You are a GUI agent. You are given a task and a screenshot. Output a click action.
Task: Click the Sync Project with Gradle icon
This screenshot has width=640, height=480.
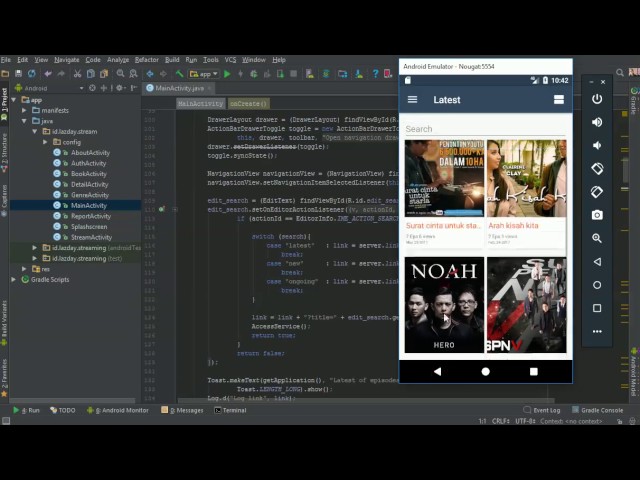click(326, 74)
